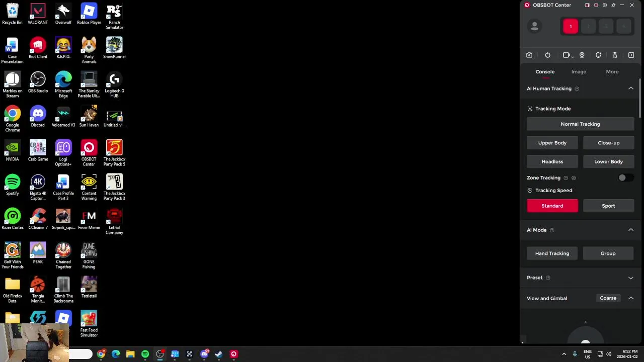
Task: Select Normal Tracking mode
Action: pos(580,124)
